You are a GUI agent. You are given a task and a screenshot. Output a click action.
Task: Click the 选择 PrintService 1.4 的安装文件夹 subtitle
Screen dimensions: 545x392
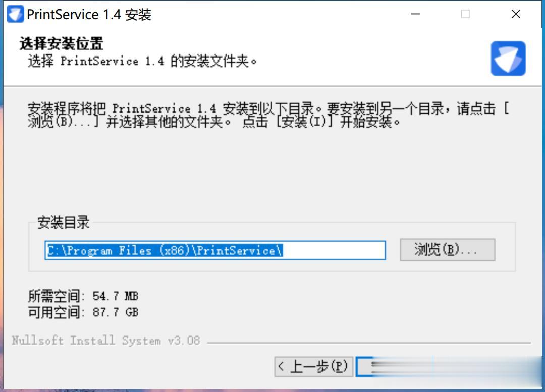[142, 61]
